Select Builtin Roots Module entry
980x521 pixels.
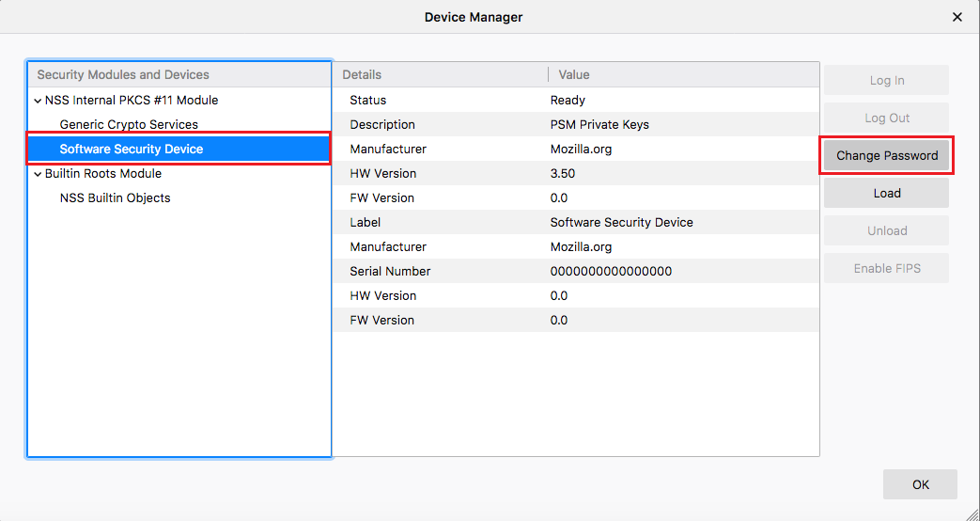click(x=103, y=174)
